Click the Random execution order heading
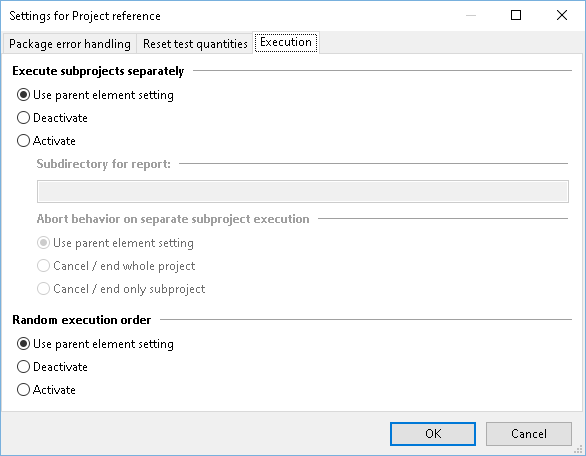 pyautogui.click(x=81, y=320)
